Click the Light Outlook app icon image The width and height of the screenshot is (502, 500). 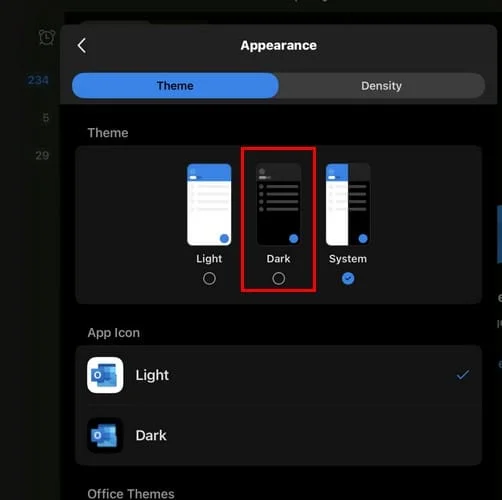[x=105, y=375]
